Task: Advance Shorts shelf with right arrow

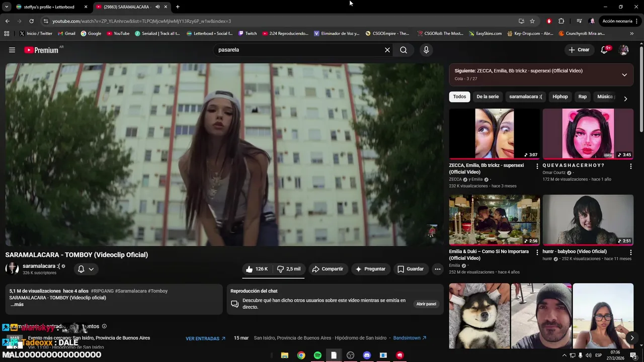Action: [632, 338]
